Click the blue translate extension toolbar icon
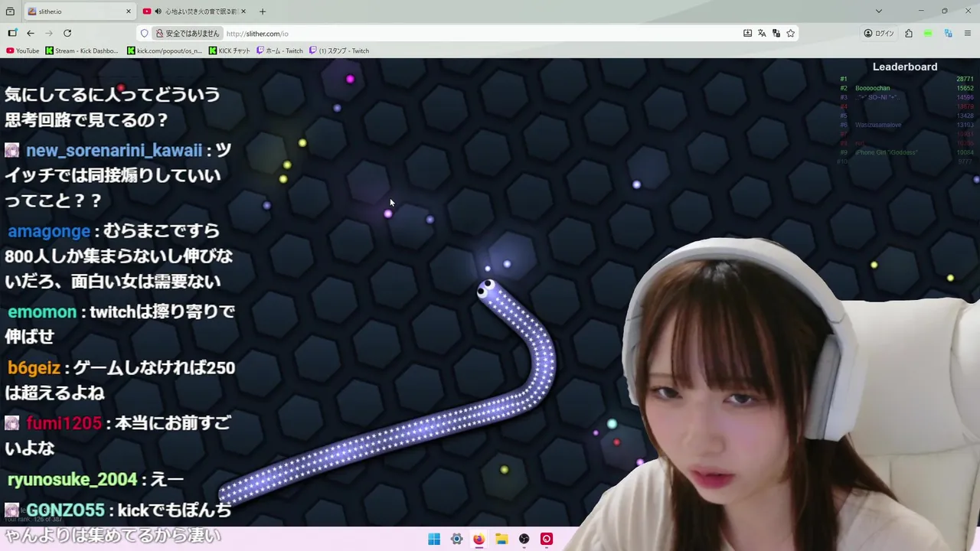 coord(948,34)
